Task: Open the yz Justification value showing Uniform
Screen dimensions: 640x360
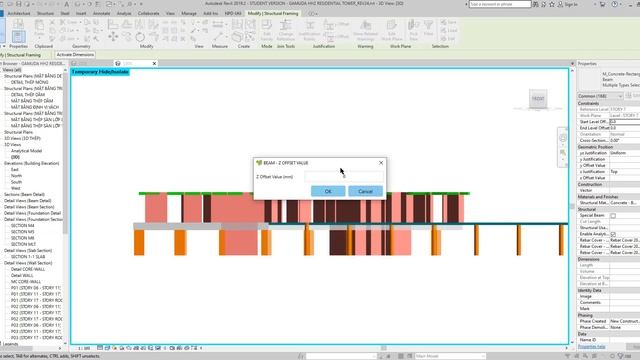Action: (x=624, y=153)
